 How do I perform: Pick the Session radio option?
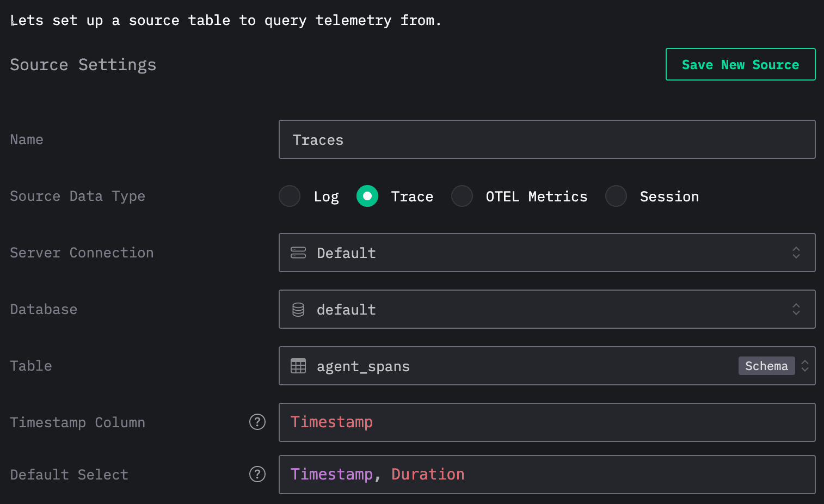click(x=616, y=196)
